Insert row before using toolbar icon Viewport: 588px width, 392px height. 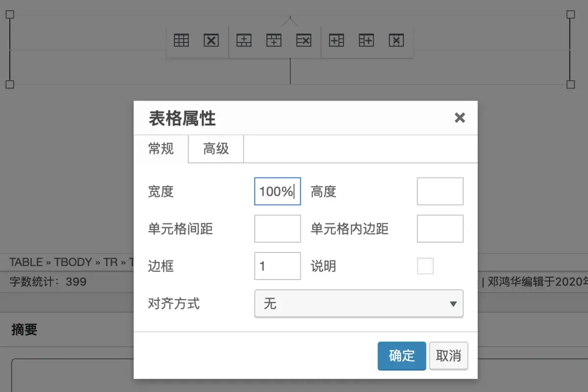pos(244,41)
